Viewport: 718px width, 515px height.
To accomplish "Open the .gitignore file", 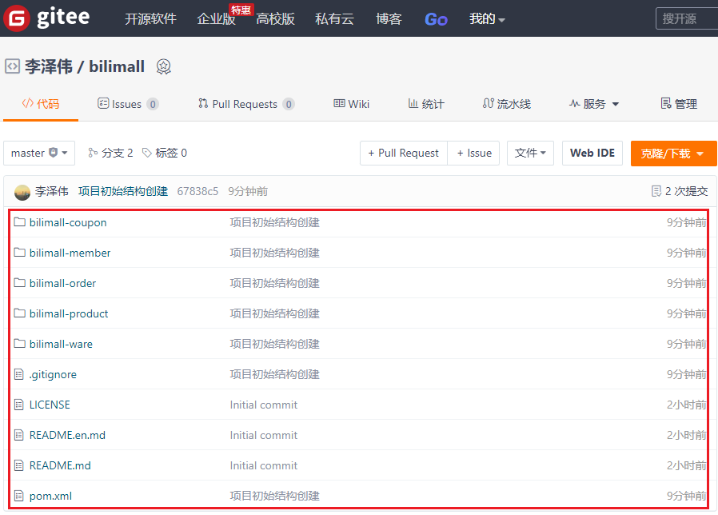I will tap(53, 374).
